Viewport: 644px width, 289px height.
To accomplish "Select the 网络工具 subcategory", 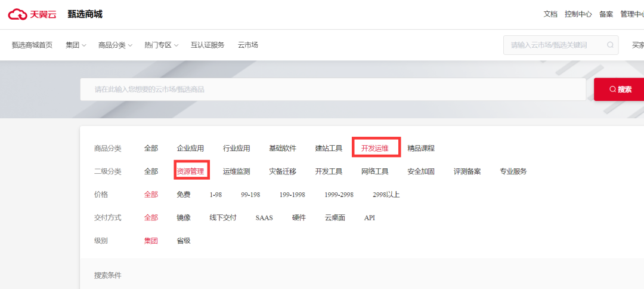I will 375,171.
